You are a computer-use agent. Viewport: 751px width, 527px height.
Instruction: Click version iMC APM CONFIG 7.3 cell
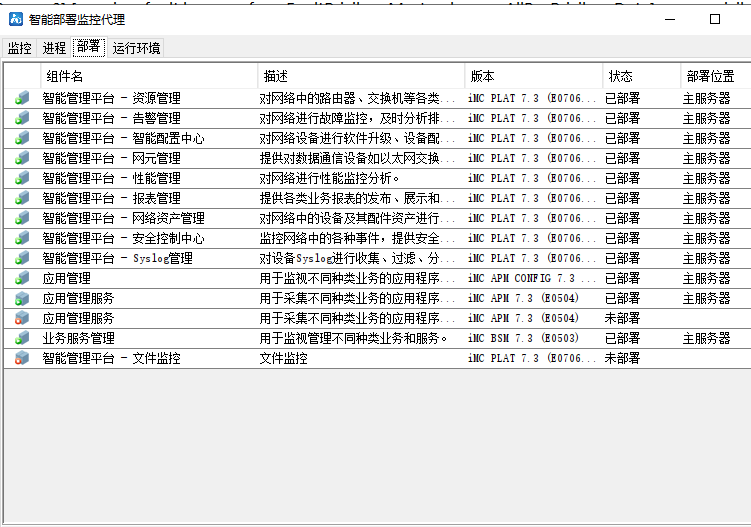532,278
